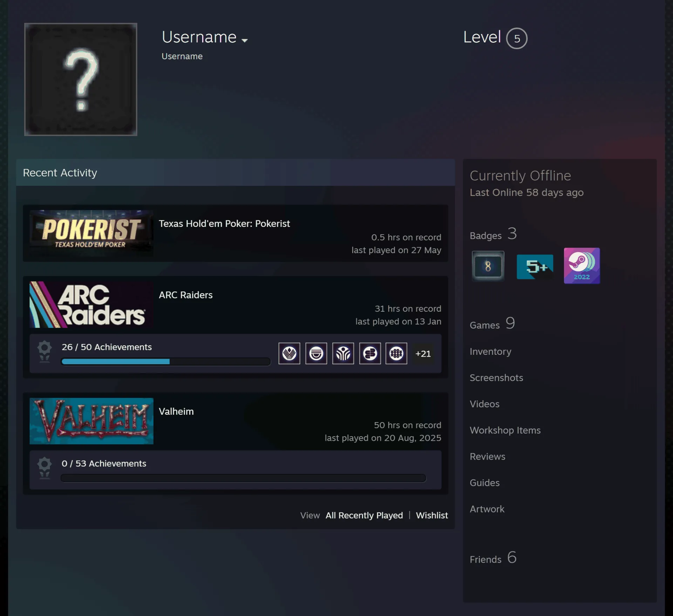673x616 pixels.
Task: Select fifth ARC Raiders achievement icon
Action: (396, 353)
